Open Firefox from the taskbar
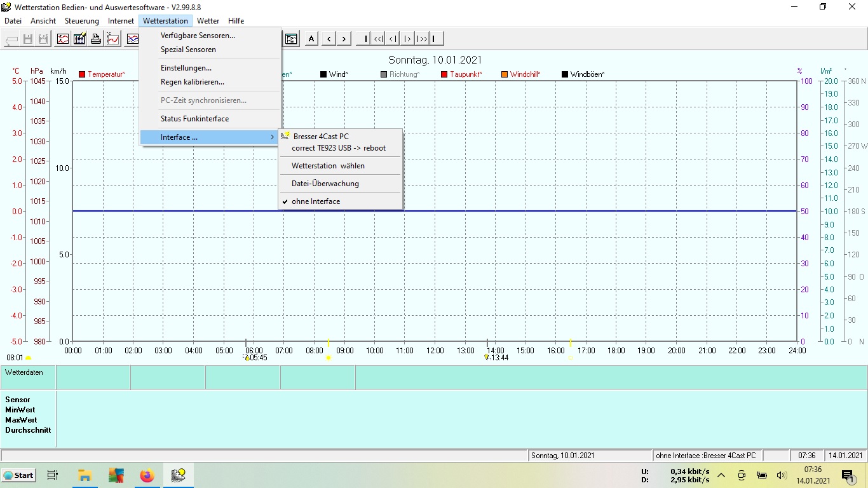Viewport: 868px width, 488px height. click(147, 475)
